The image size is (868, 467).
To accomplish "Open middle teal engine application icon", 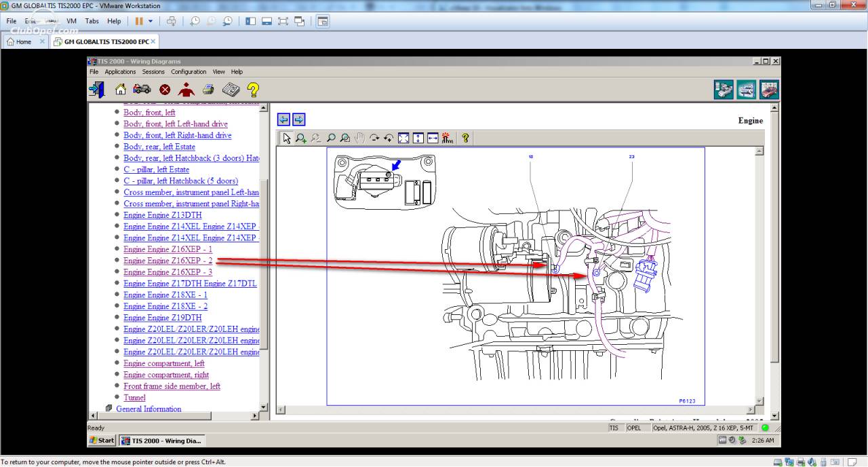I will coord(747,90).
